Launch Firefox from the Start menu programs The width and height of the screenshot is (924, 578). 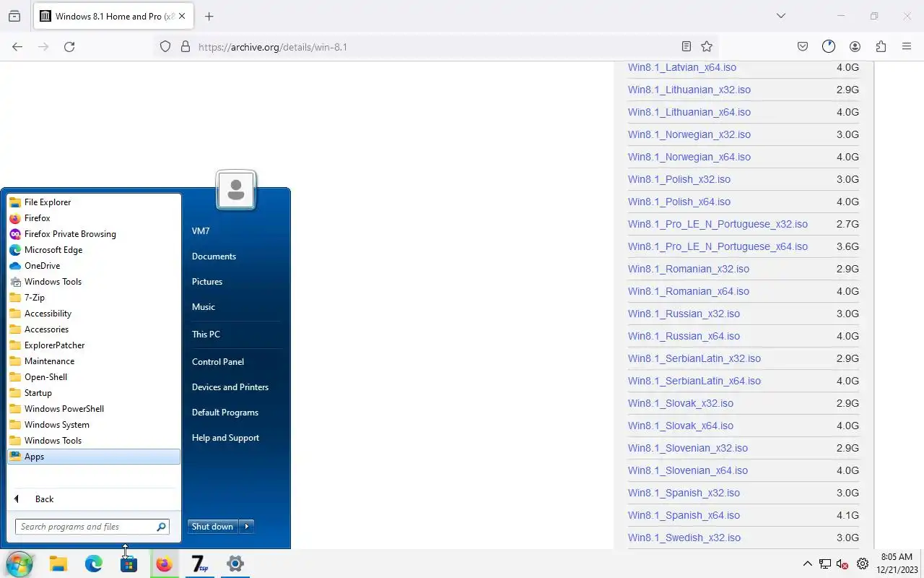coord(94,218)
